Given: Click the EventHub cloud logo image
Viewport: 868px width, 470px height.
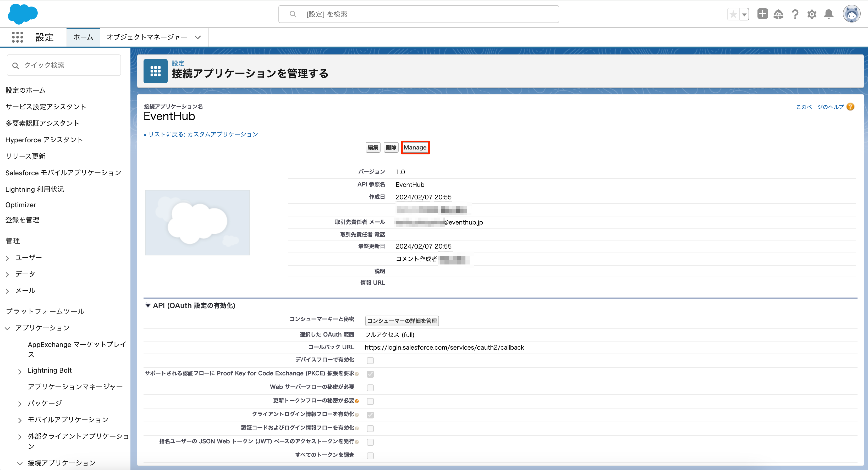Looking at the screenshot, I should point(197,222).
